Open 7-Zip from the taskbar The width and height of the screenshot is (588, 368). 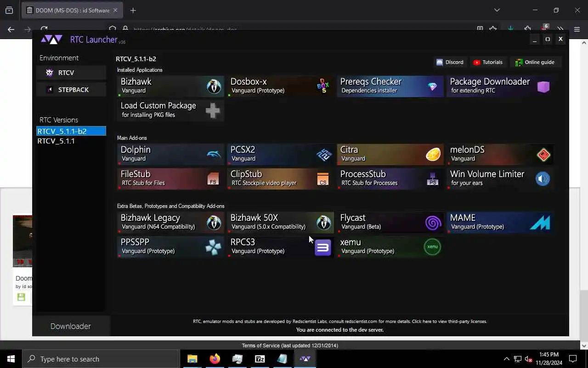point(260,359)
